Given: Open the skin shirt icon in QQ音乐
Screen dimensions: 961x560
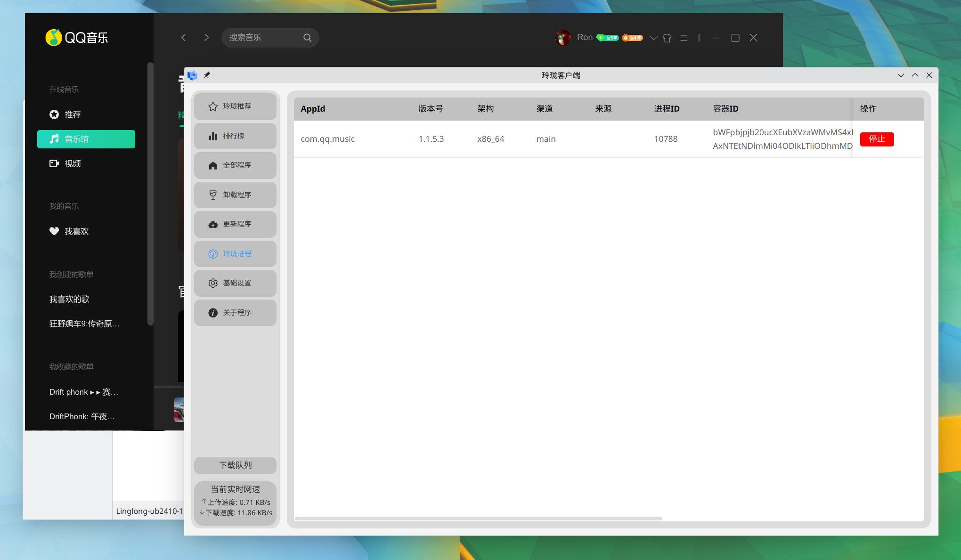Looking at the screenshot, I should point(667,38).
